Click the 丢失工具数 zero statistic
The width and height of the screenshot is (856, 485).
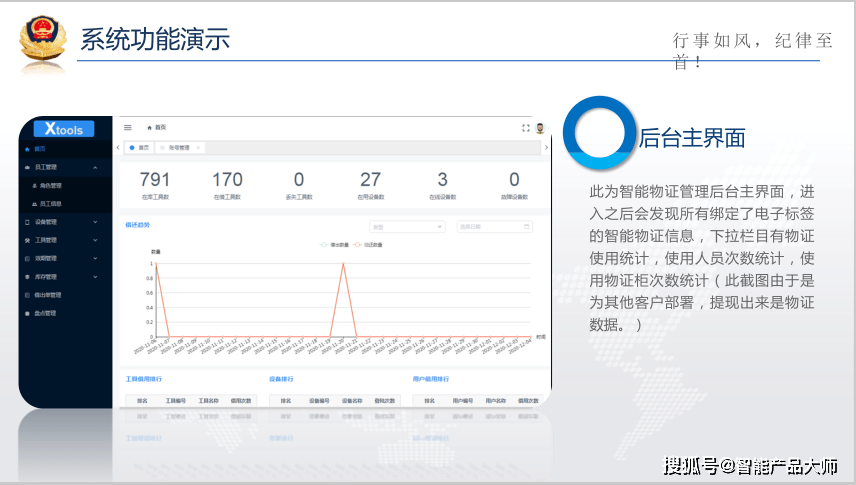[299, 185]
